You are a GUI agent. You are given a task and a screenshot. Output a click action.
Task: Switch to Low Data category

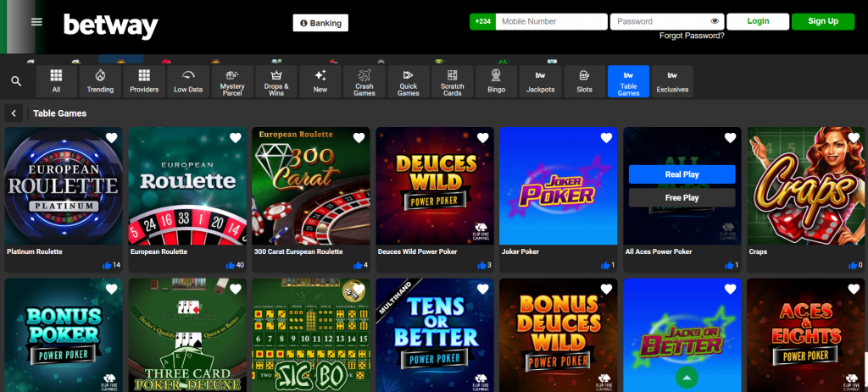click(x=188, y=81)
